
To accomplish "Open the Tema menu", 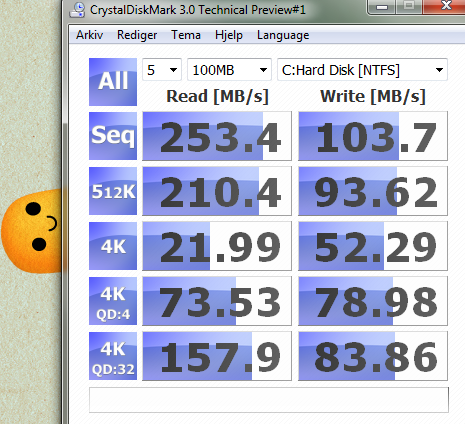I will point(186,35).
